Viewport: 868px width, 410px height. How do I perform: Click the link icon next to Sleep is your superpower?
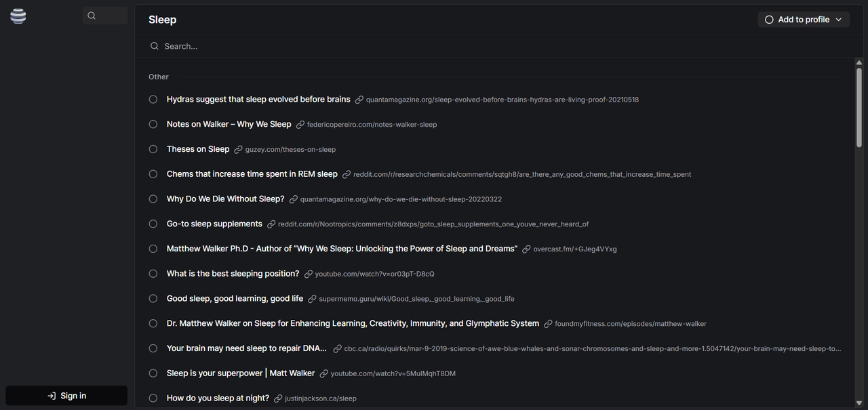[x=324, y=373]
